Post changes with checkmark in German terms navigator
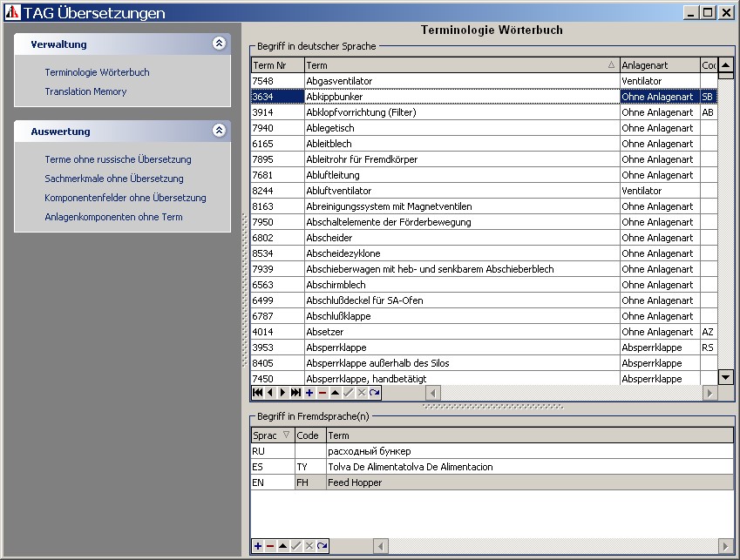 [349, 393]
